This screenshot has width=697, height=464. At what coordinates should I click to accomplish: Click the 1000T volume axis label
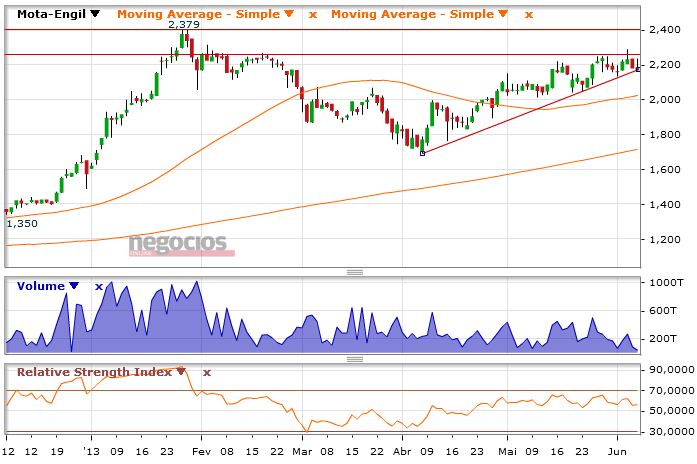tap(666, 283)
